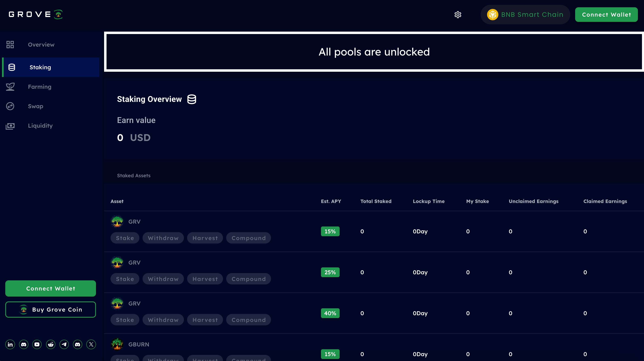Navigate to Swap in sidebar

[x=35, y=106]
